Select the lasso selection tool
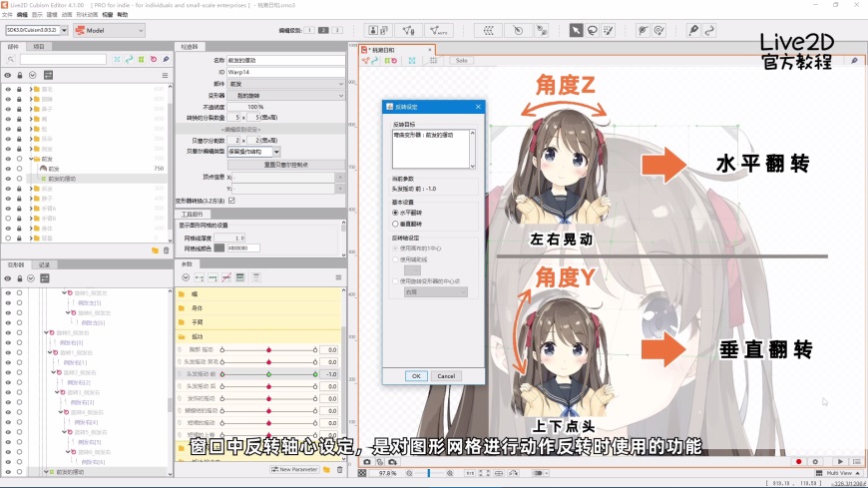Viewport: 868px width, 488px height. coord(593,31)
